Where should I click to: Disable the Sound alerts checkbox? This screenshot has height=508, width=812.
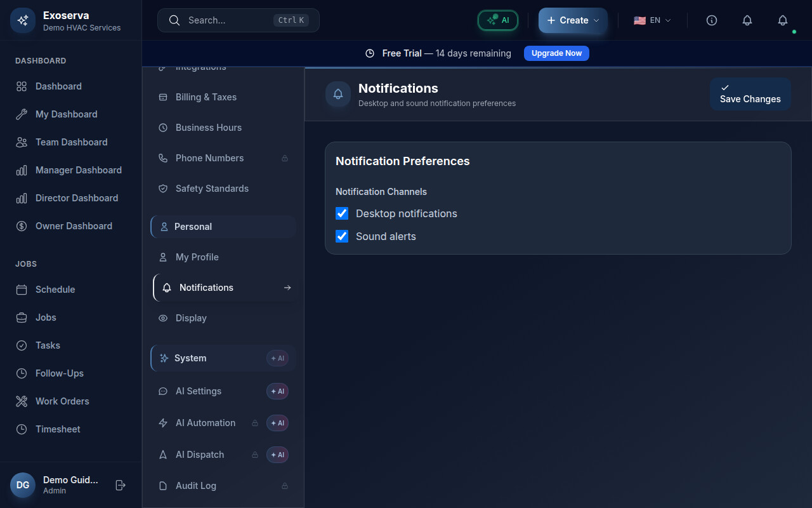342,236
